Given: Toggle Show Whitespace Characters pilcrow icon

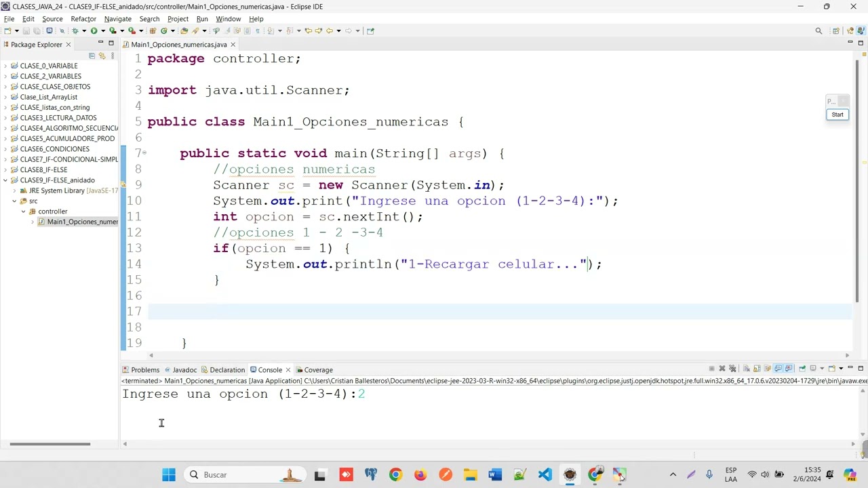Looking at the screenshot, I should (258, 30).
